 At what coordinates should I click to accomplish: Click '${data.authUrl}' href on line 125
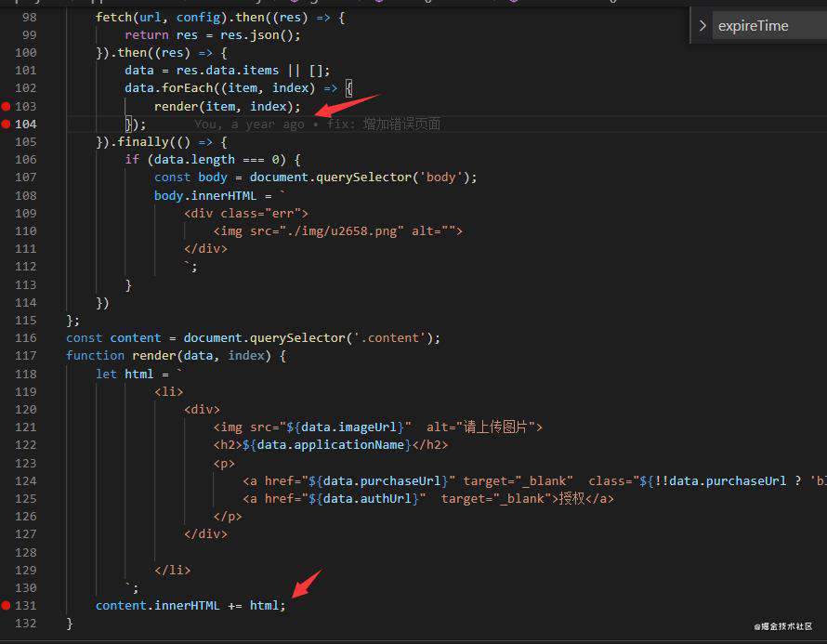[363, 499]
